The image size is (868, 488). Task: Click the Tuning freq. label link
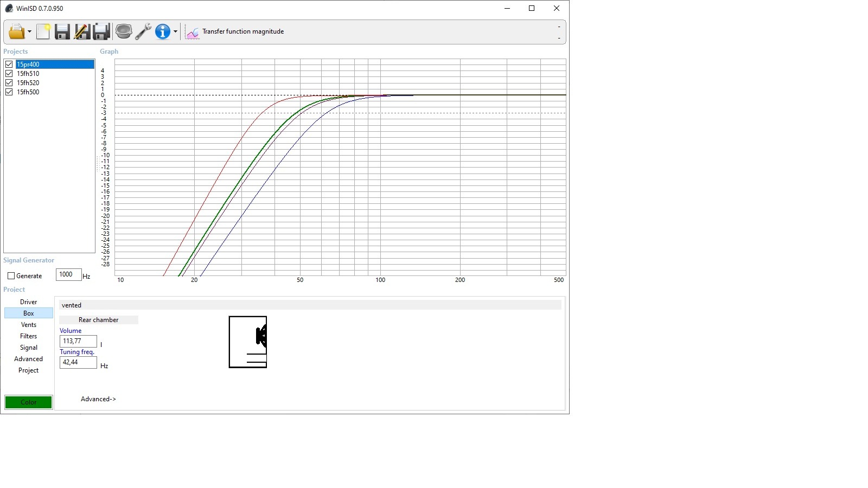pyautogui.click(x=77, y=352)
